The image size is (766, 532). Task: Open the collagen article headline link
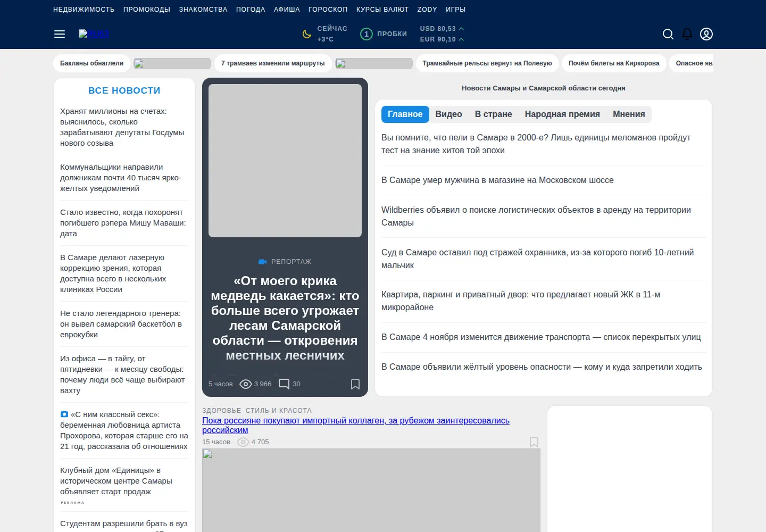tap(356, 426)
